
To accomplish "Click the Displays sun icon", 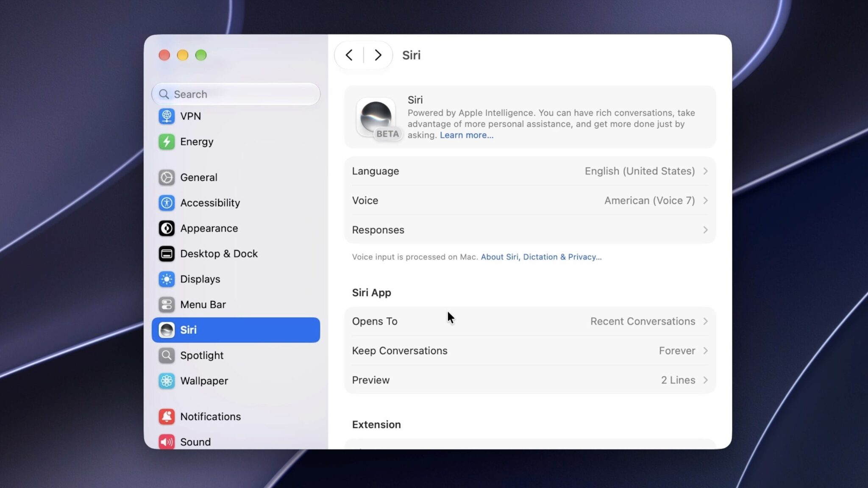I will point(167,279).
